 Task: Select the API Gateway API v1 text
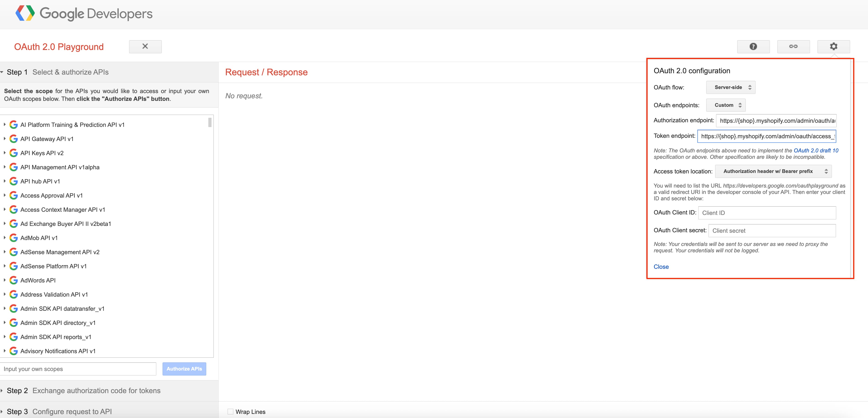(47, 139)
